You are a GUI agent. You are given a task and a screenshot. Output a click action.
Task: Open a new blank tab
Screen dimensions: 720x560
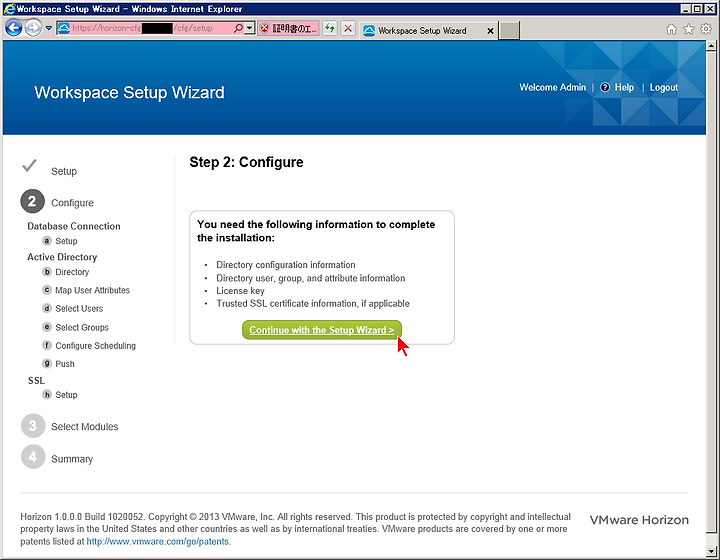[x=509, y=30]
